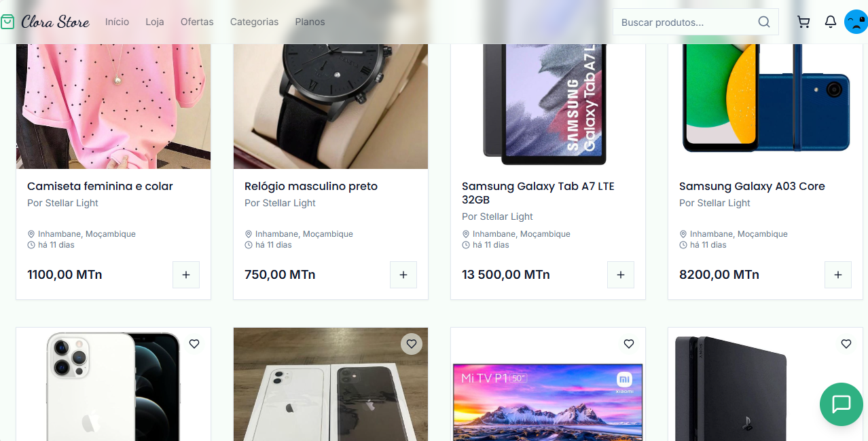Favorite the white iPhone product
The height and width of the screenshot is (441, 868).
[x=194, y=344]
